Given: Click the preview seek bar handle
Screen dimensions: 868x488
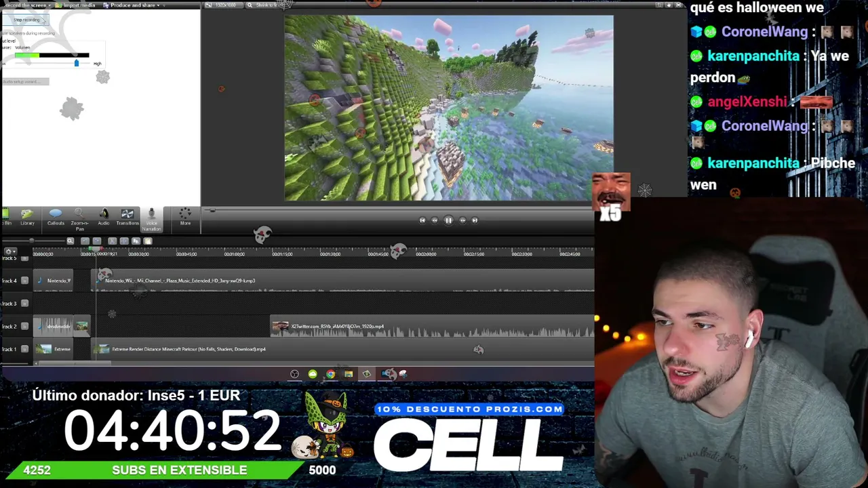Looking at the screenshot, I should click(212, 211).
